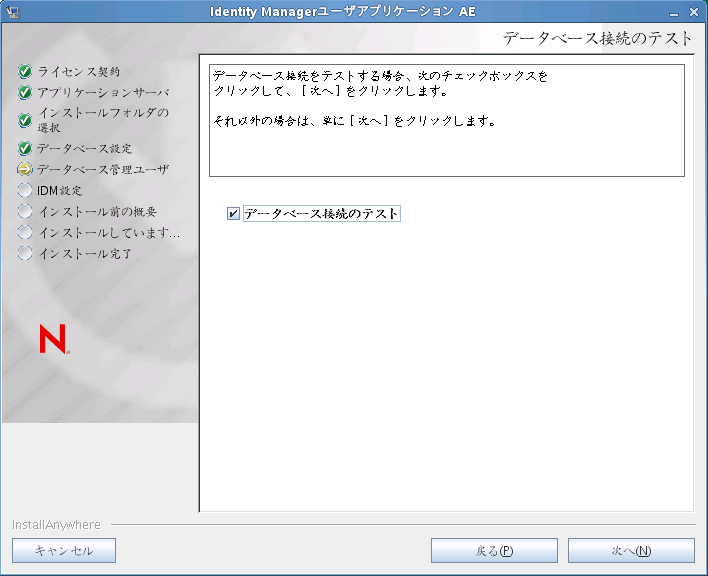The image size is (708, 576).
Task: Click empty circle icon beside インストール前の概要
Action: (25, 211)
